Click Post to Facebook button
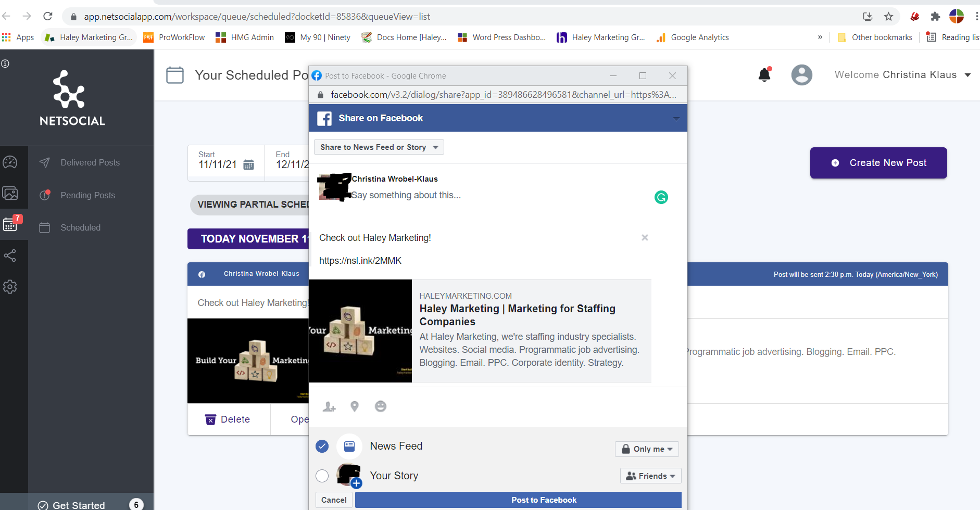The image size is (980, 510). click(518, 500)
